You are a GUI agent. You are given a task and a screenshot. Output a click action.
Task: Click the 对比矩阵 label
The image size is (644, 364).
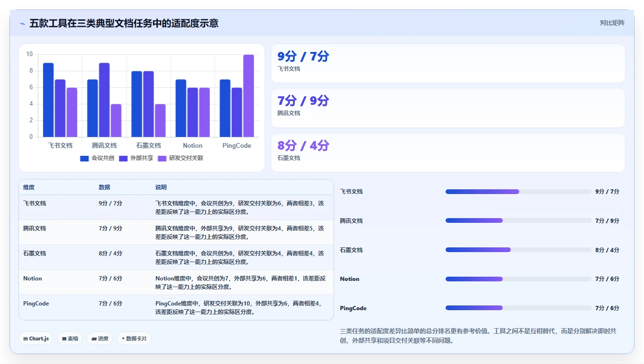(x=612, y=23)
